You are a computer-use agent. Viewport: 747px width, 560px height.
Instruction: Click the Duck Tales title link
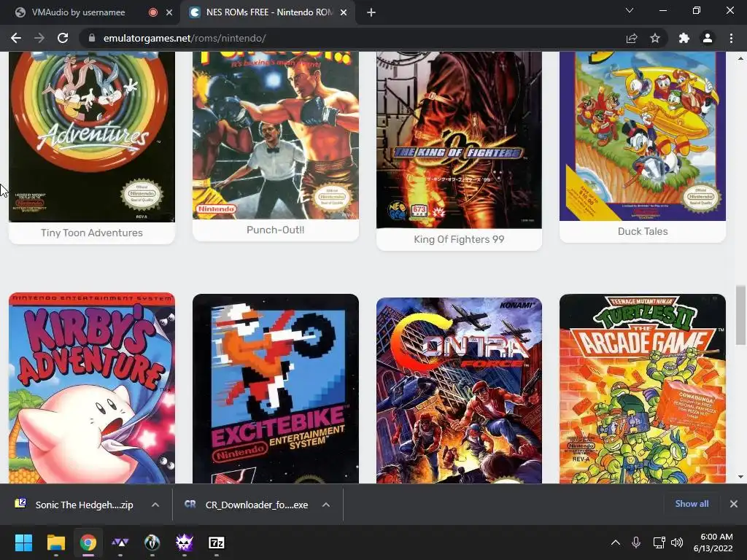(x=643, y=231)
